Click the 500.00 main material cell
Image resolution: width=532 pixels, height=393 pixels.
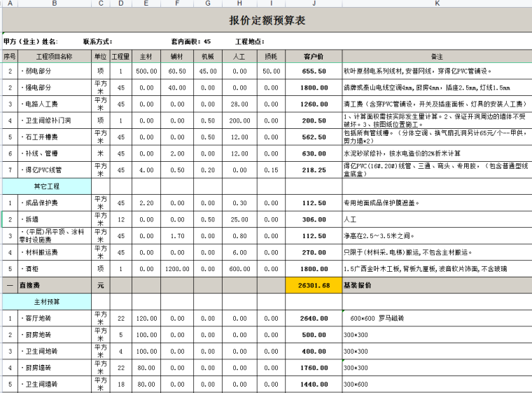(x=146, y=71)
